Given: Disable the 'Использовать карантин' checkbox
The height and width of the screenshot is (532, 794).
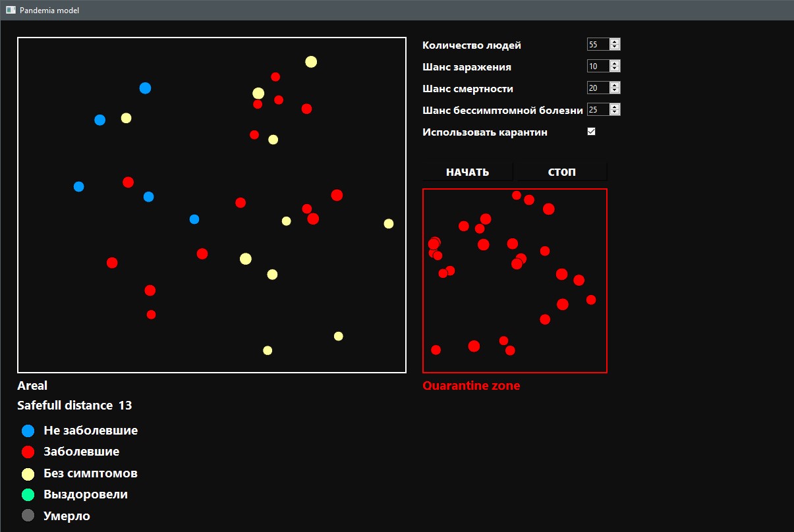Looking at the screenshot, I should coord(590,131).
